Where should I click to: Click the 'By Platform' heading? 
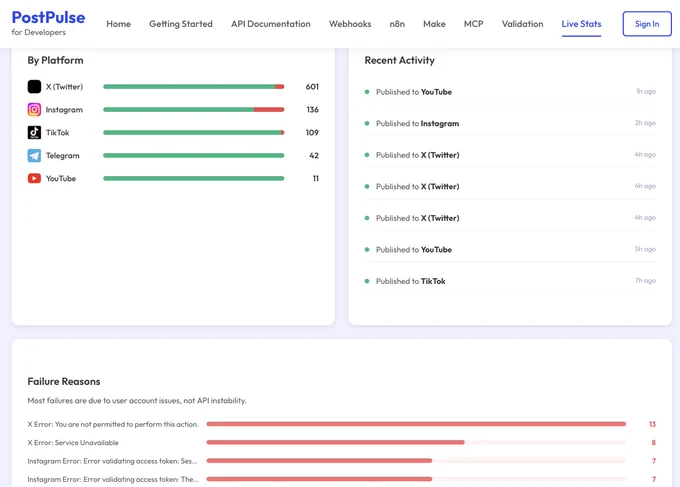point(56,60)
